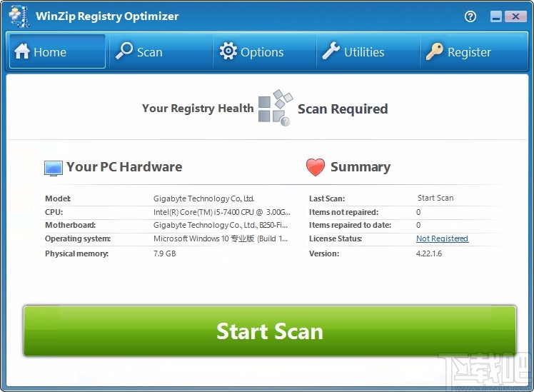Click the 'License Status:' label
The height and width of the screenshot is (392, 534).
(336, 238)
